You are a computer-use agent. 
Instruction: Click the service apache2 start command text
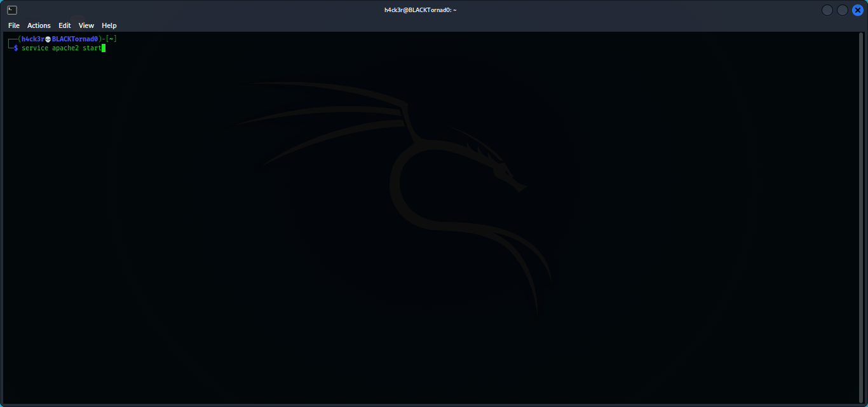tap(60, 48)
